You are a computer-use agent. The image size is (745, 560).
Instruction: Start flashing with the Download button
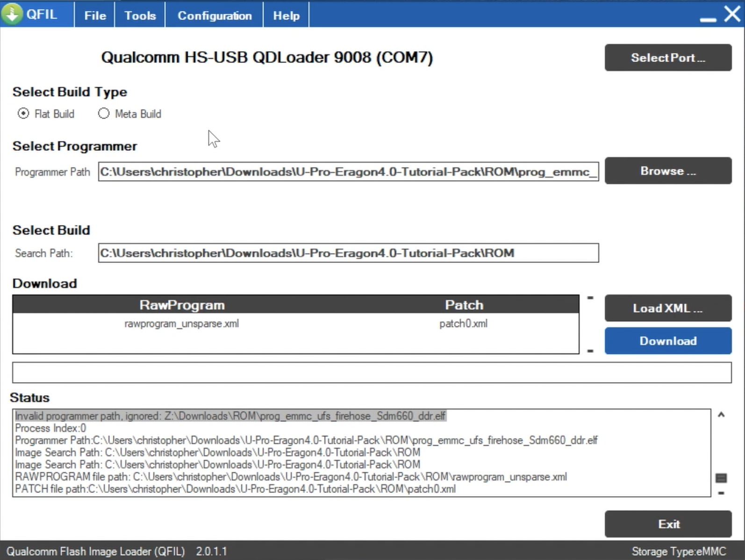click(x=668, y=341)
